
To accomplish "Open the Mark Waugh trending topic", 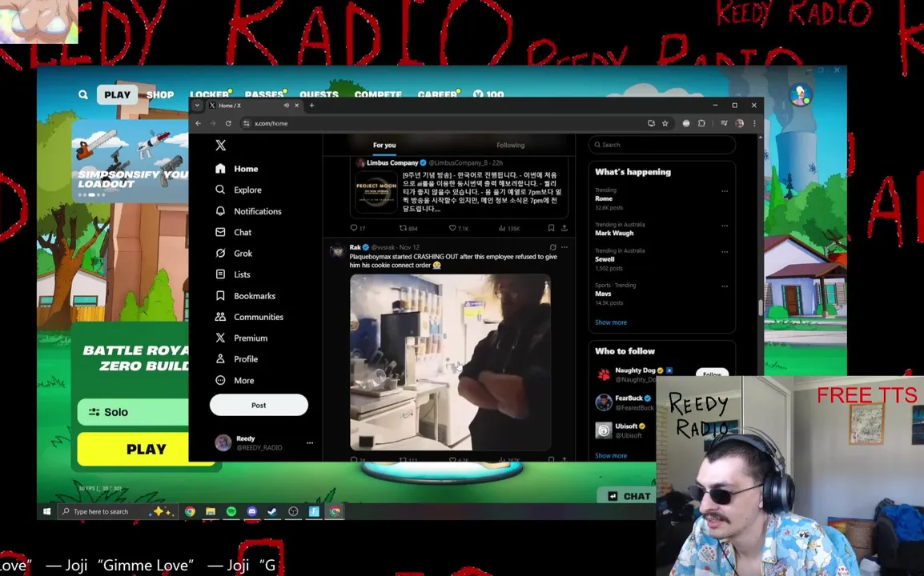I will (614, 234).
